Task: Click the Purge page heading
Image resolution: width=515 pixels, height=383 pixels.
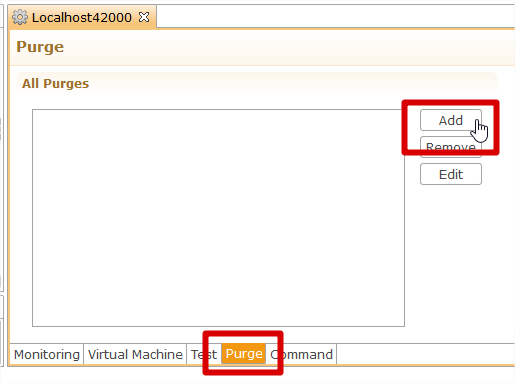Action: tap(40, 47)
